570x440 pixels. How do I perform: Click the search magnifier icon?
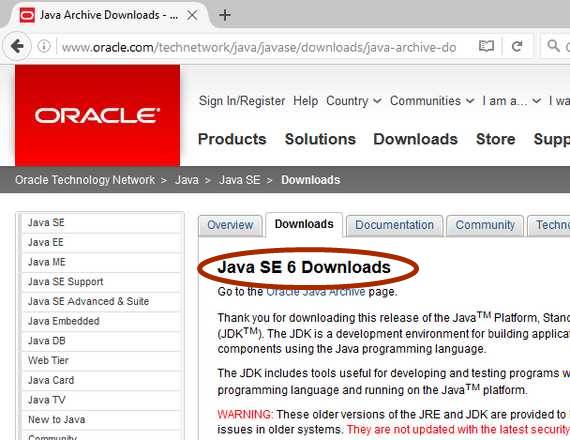point(553,46)
